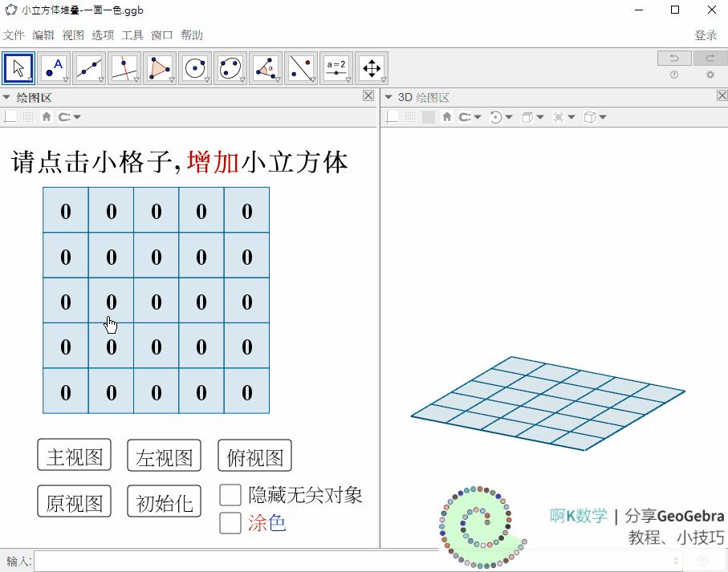Select the Slider tool
The height and width of the screenshot is (572, 728).
pos(336,68)
